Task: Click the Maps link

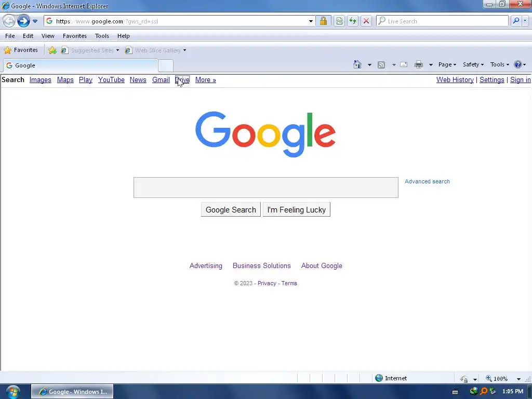Action: (x=65, y=79)
